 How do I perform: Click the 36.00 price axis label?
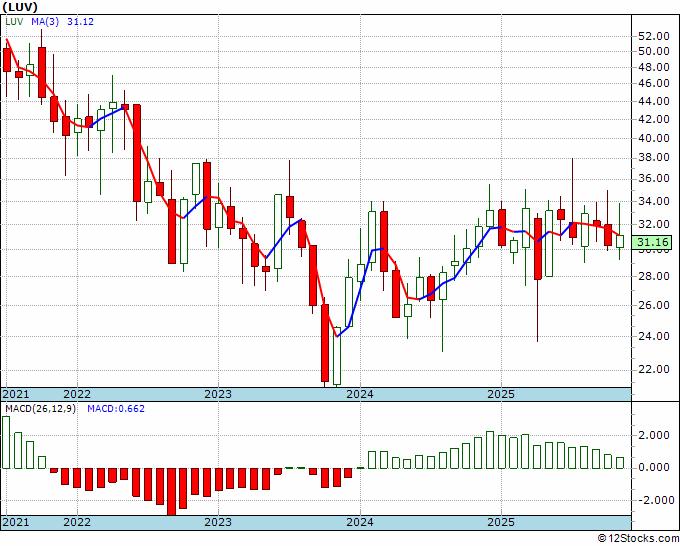(x=654, y=179)
